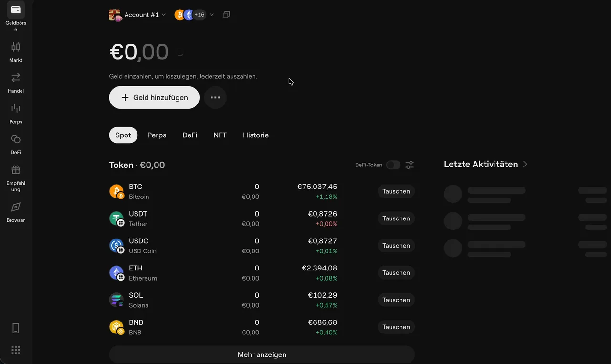The width and height of the screenshot is (611, 364).
Task: Open the Geldbörse wallet icon in sidebar
Action: pos(16,10)
